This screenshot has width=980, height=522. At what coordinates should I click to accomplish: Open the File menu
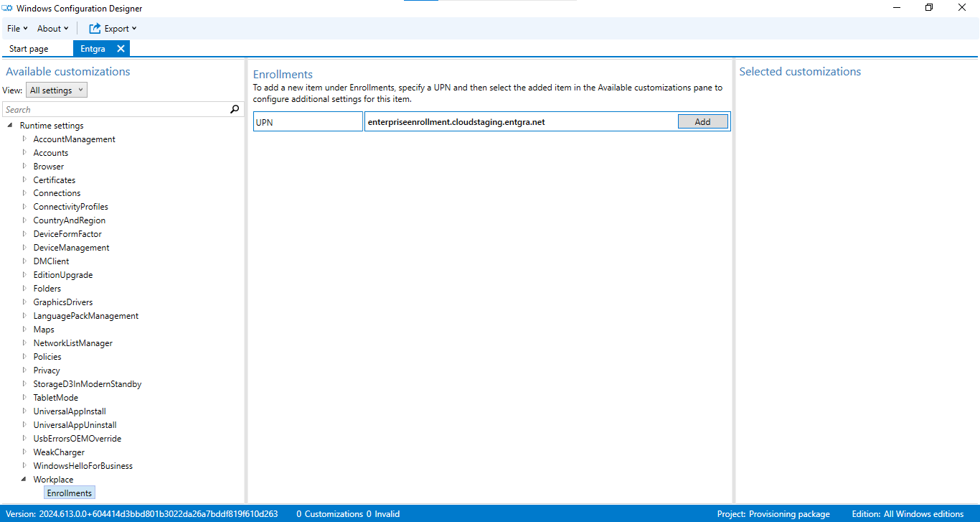pos(17,29)
